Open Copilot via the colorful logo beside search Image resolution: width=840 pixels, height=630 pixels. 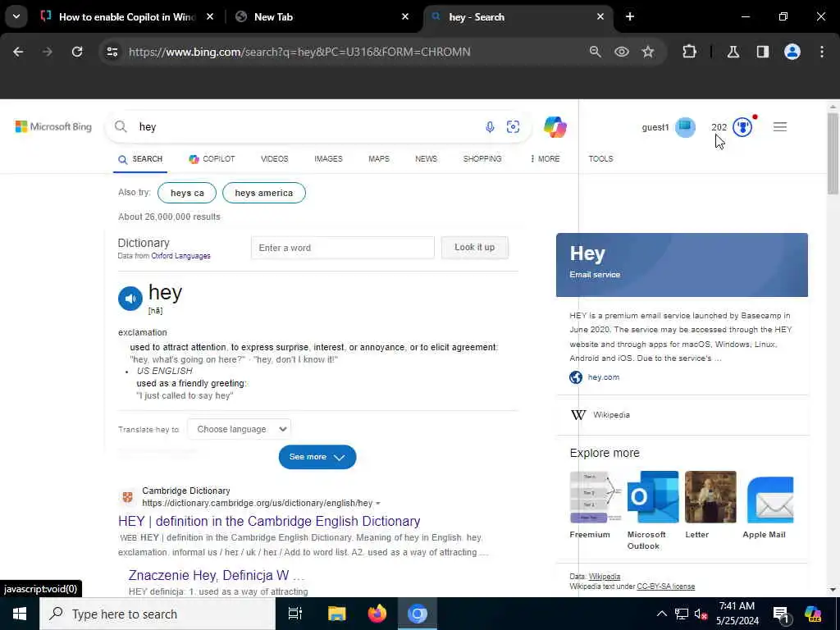pos(555,127)
